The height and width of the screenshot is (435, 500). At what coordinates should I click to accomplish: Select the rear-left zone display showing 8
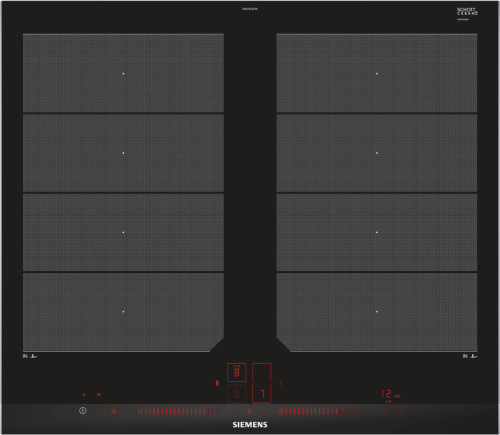(237, 372)
